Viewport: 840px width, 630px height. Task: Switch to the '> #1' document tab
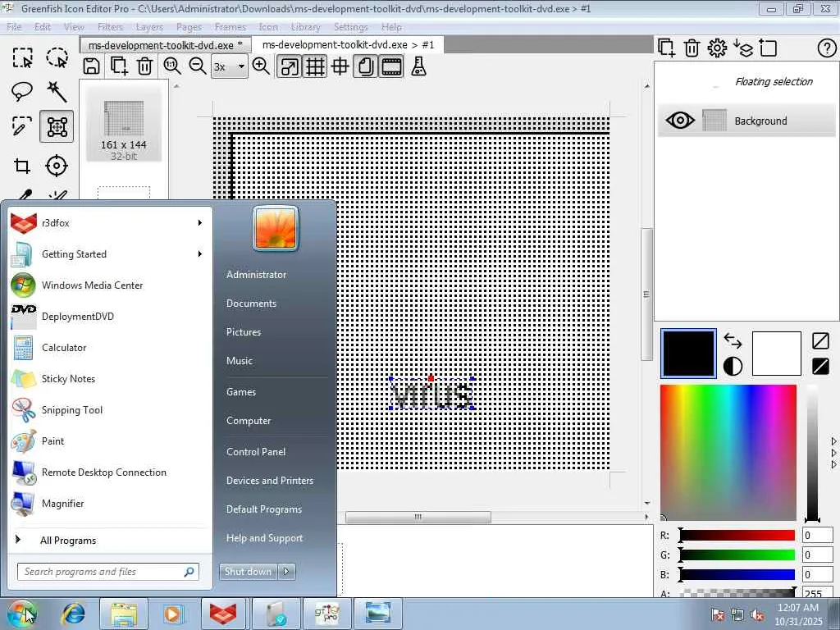coord(348,45)
